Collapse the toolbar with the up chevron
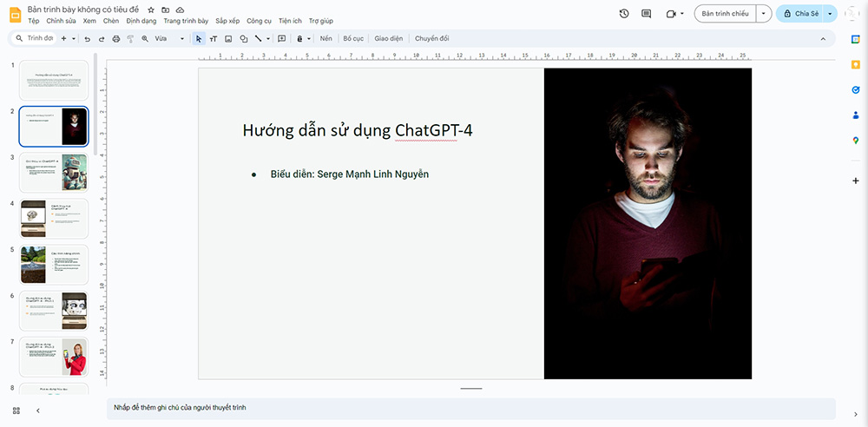The image size is (868, 427). coord(823,39)
